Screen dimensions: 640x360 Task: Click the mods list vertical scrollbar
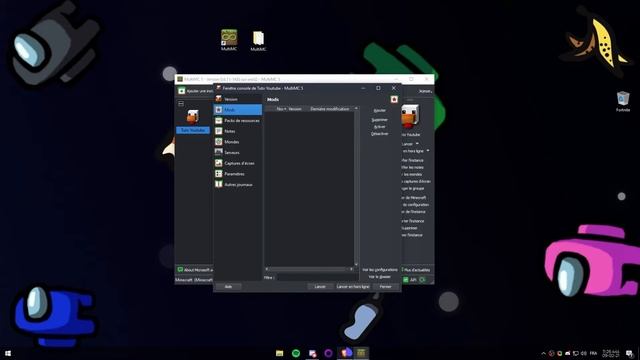point(356,187)
